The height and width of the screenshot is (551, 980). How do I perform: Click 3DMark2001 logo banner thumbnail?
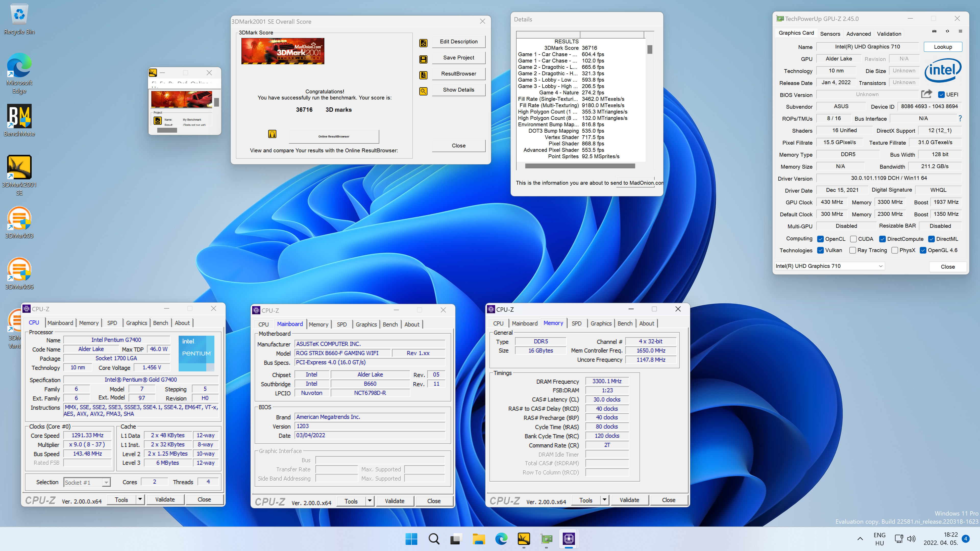coord(283,51)
